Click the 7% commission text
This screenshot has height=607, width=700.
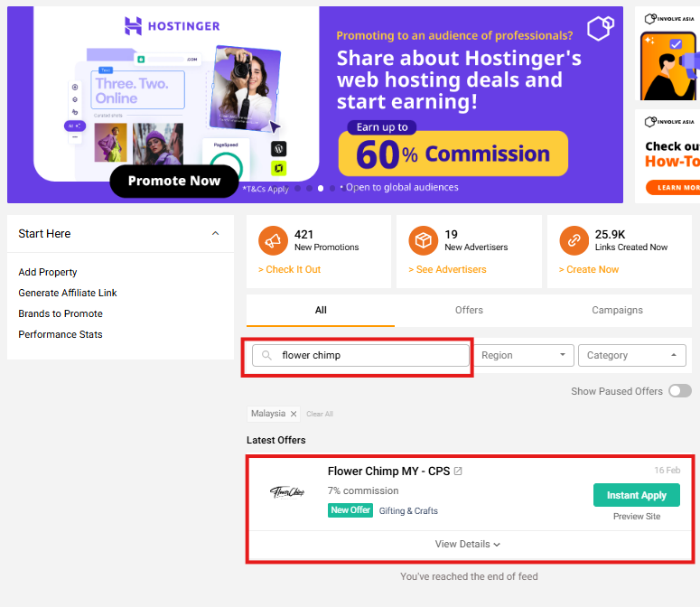tap(363, 490)
